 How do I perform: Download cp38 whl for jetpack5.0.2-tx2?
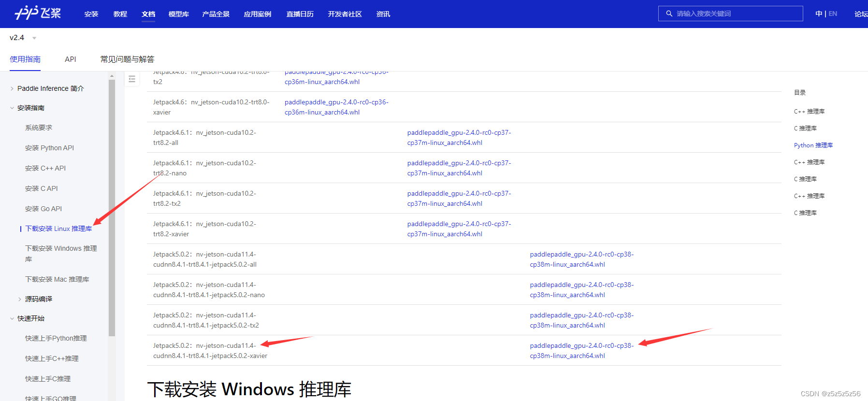click(582, 320)
